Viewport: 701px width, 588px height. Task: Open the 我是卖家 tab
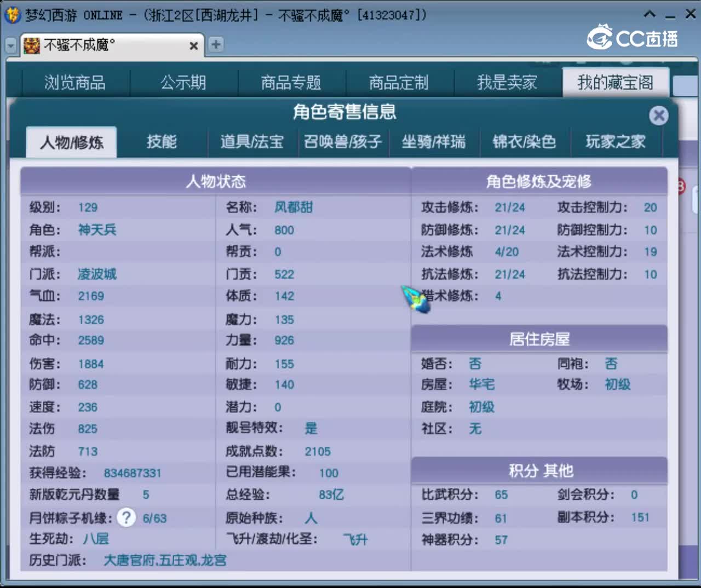pyautogui.click(x=507, y=83)
